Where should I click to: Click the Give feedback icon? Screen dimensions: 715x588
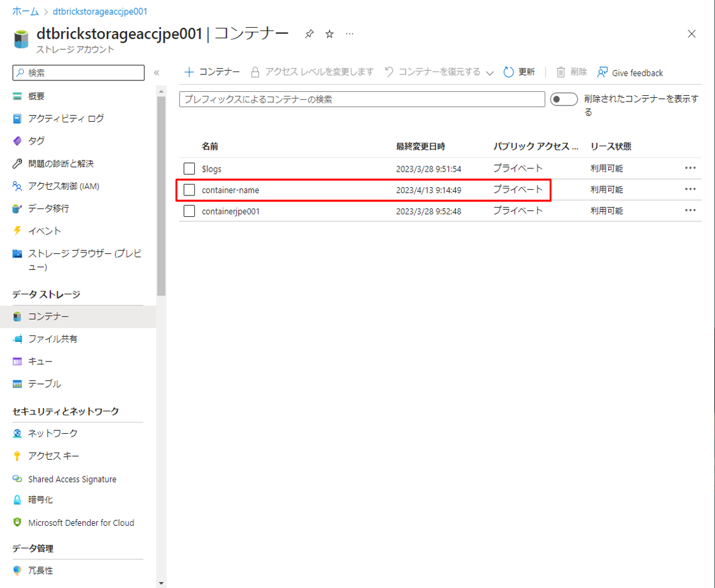[x=602, y=72]
